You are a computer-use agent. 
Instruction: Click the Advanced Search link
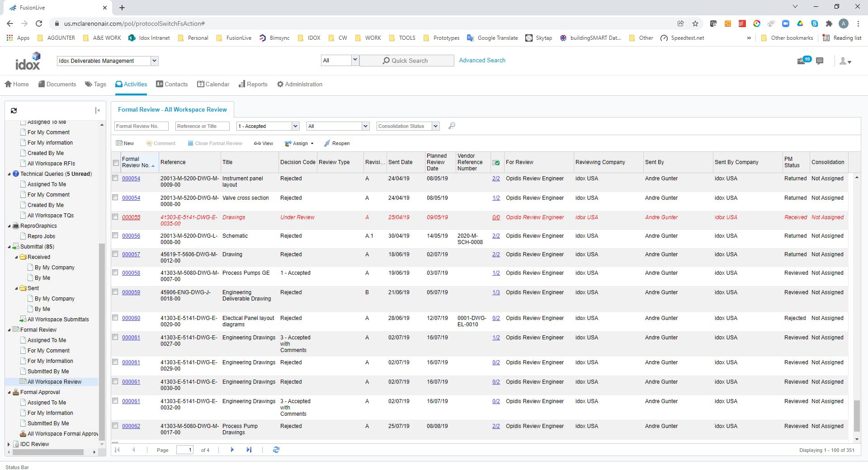tap(482, 60)
